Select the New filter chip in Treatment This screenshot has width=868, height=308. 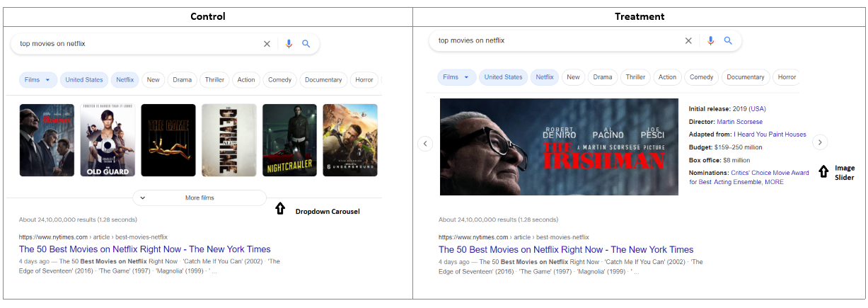[x=573, y=77]
